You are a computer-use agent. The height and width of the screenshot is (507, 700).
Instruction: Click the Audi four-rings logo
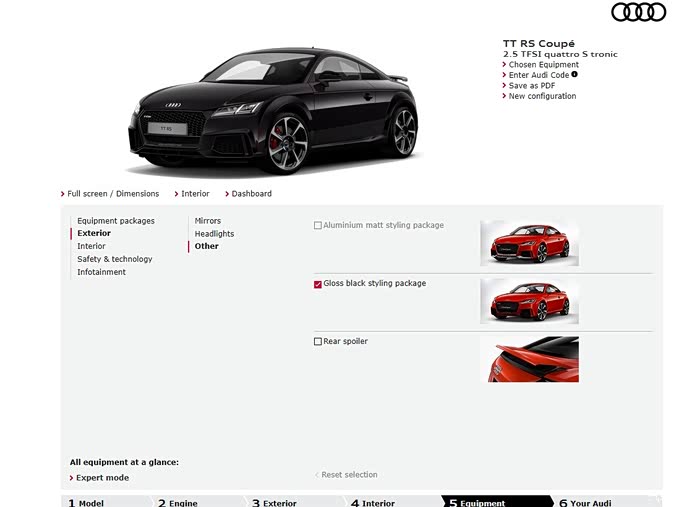638,12
